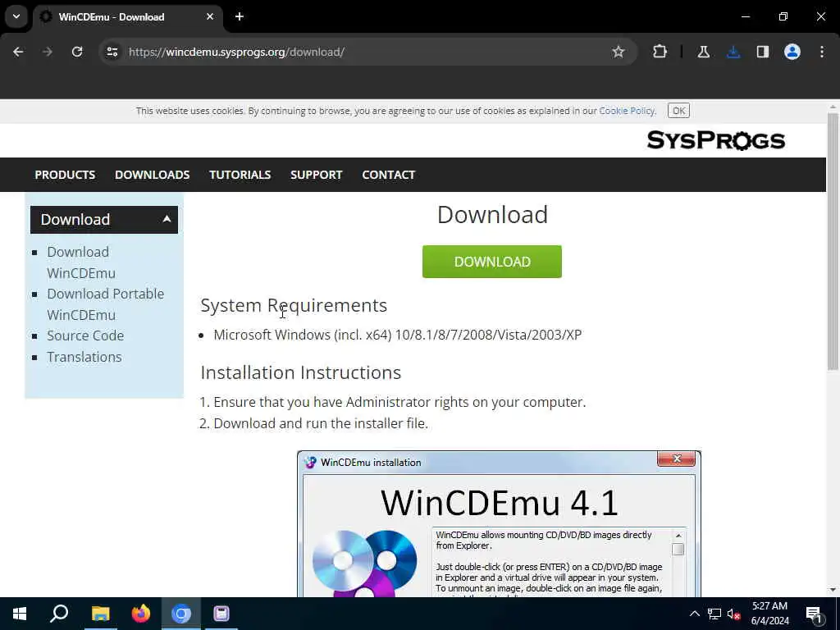
Task: Open the Chrome profile avatar
Action: click(792, 52)
